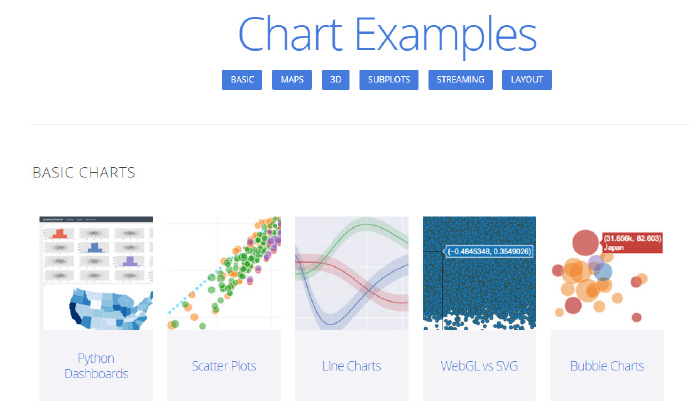Open the Python Dashboards link

pyautogui.click(x=96, y=366)
